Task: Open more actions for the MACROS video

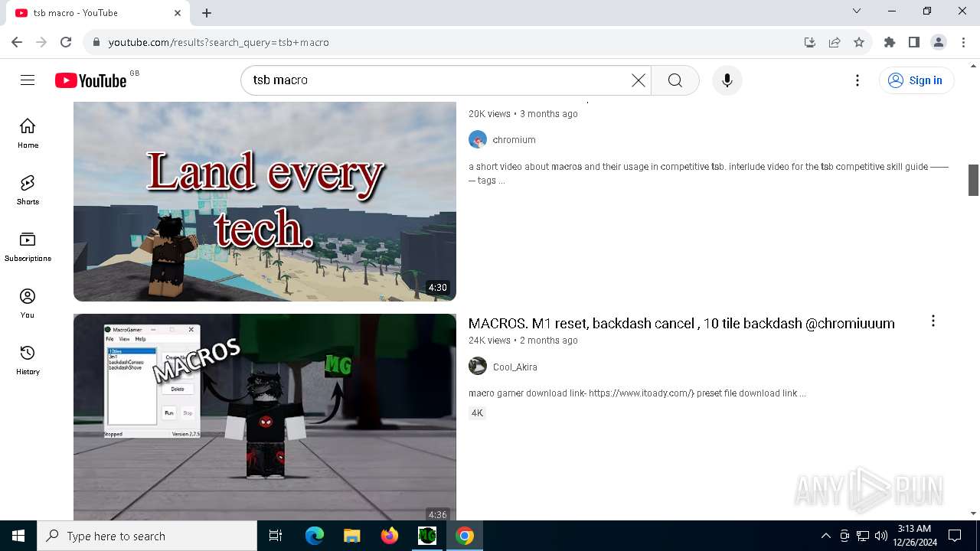Action: pyautogui.click(x=933, y=321)
